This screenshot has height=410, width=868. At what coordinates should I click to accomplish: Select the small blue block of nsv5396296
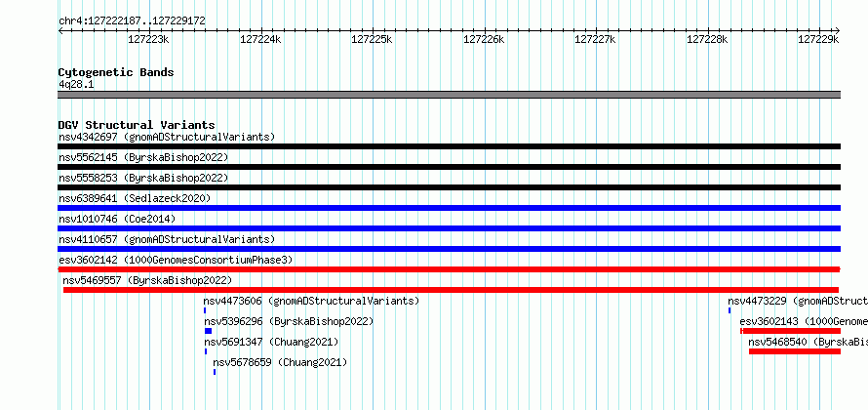[208, 331]
